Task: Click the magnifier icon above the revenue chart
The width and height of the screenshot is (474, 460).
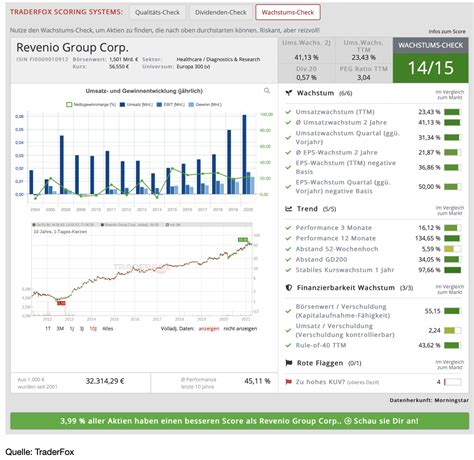Action: [x=267, y=91]
